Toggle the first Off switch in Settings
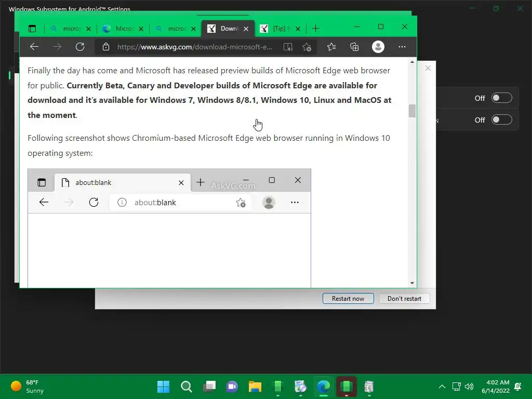 point(502,98)
